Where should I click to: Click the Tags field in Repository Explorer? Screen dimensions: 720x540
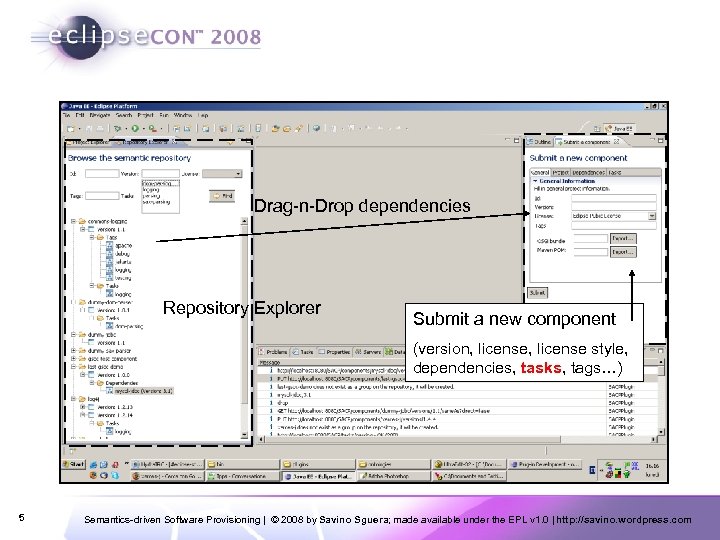[x=102, y=196]
